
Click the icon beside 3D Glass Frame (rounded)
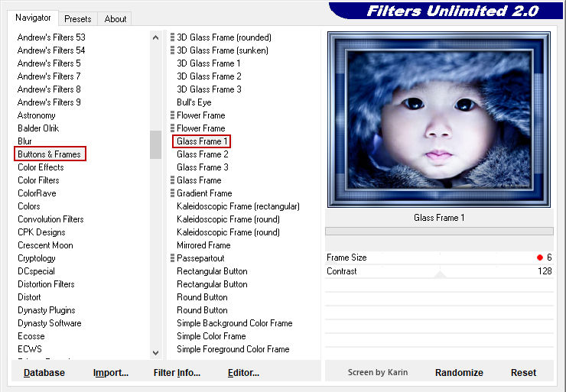coord(172,37)
